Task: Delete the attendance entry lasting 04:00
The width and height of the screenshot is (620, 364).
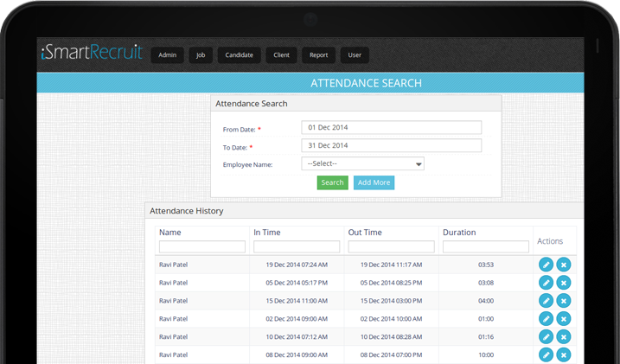Action: tap(563, 301)
